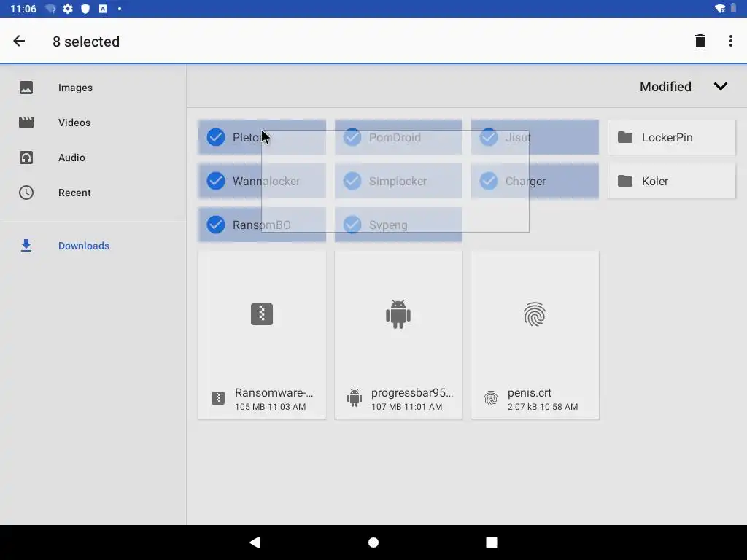
Task: Click the progressbar95 APK thumbnail
Action: pos(398,314)
